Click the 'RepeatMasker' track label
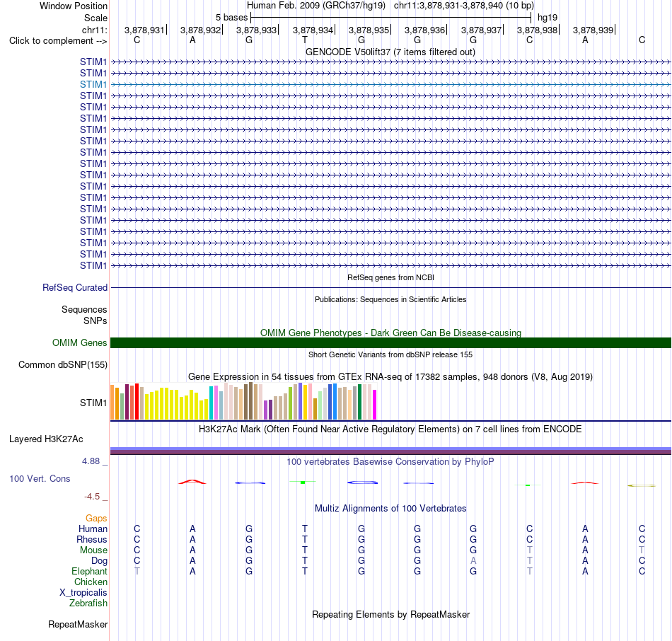672x641 pixels. coord(78,624)
